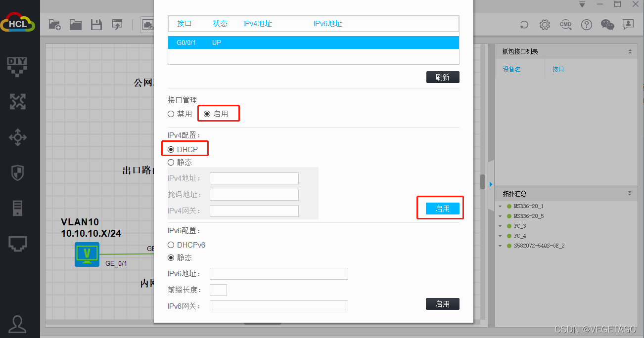
Task: Click the 接口 header in capture list
Action: 558,69
